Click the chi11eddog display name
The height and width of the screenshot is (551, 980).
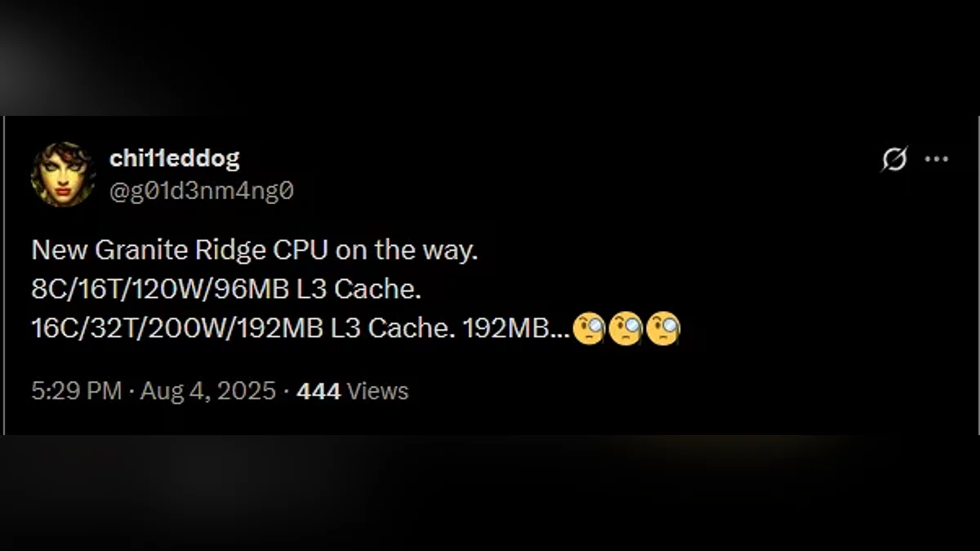[174, 158]
